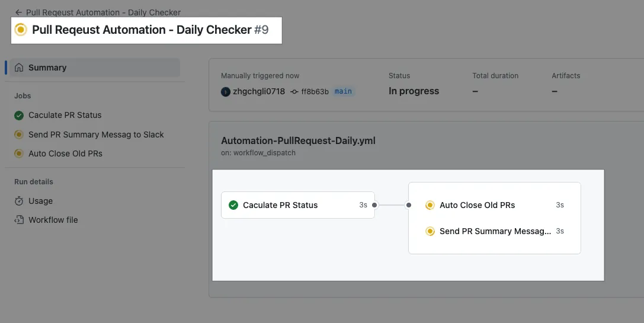
Task: Select Send PR Summary Messag to Slack job
Action: tap(96, 135)
